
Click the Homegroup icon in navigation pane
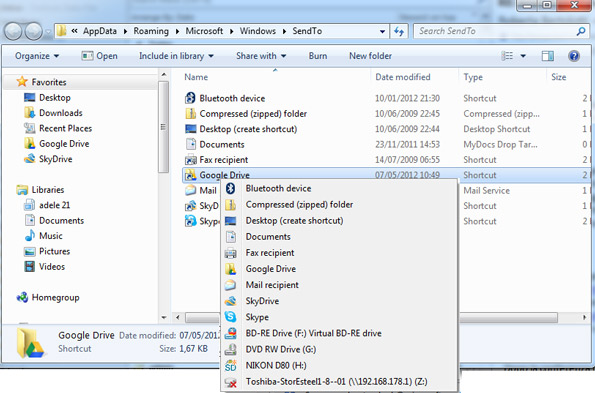(x=22, y=297)
